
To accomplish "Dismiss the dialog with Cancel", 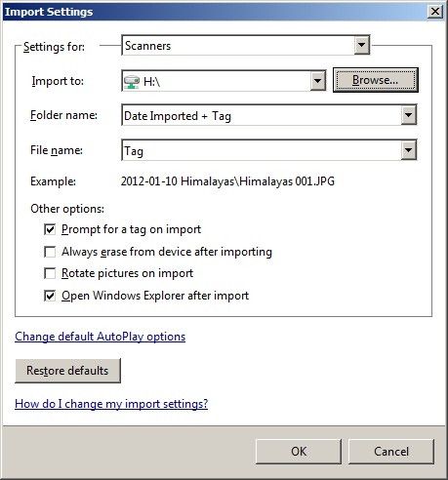I will click(x=391, y=452).
